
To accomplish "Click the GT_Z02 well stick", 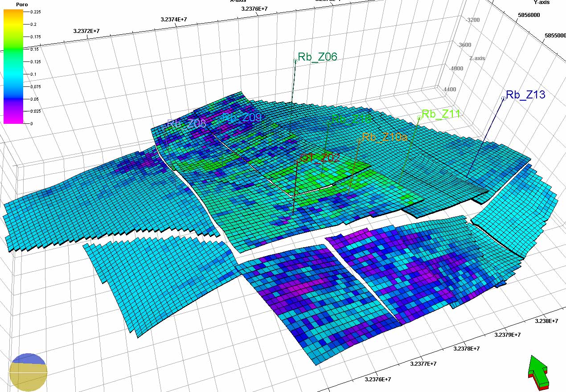I will click(295, 187).
